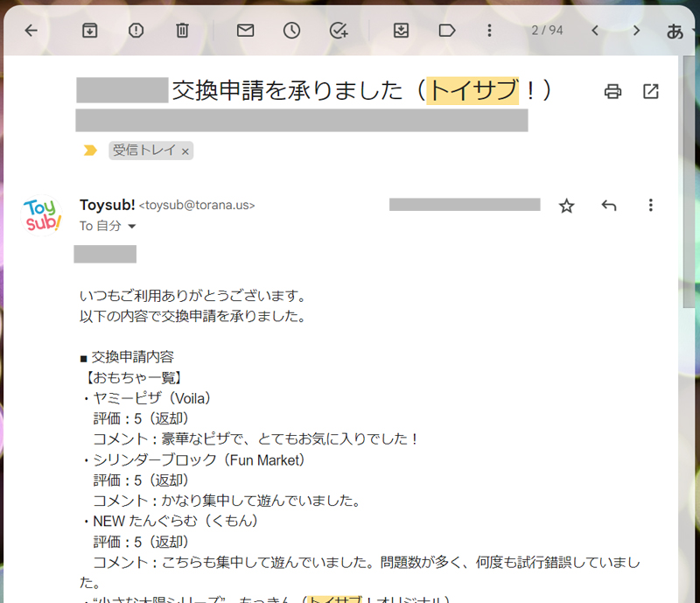
Task: Toggle the yellow importance marker
Action: tap(90, 151)
